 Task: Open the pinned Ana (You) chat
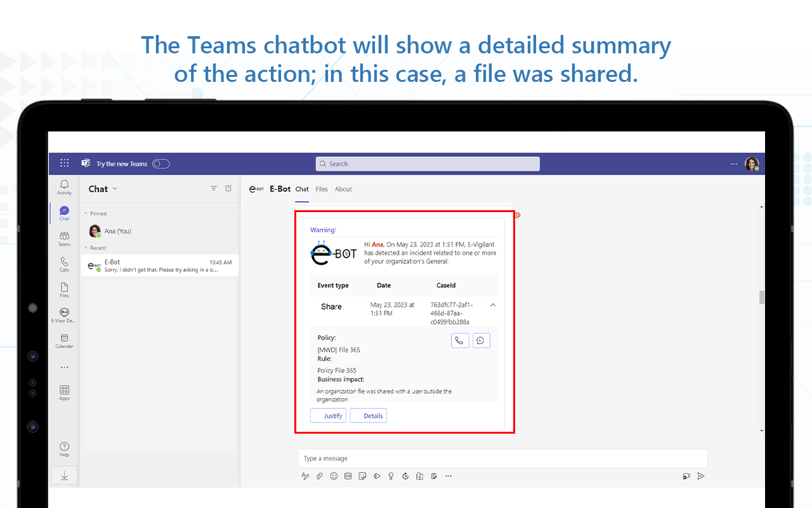[160, 231]
